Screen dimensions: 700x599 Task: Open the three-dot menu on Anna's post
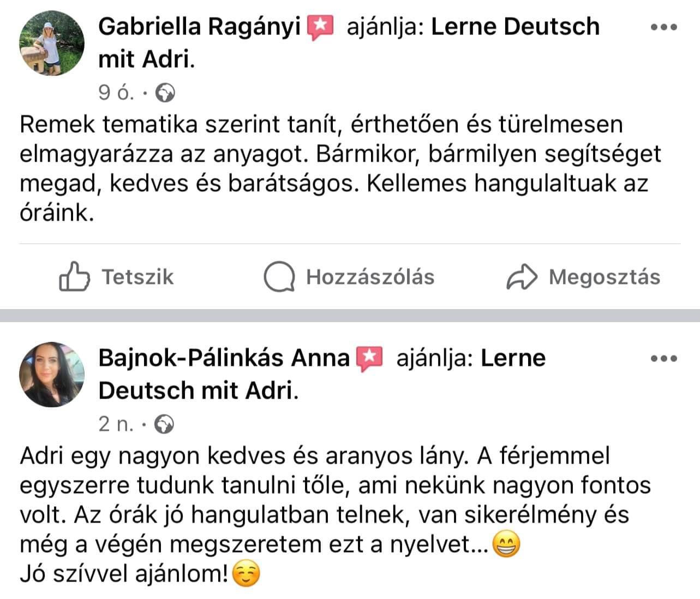pyautogui.click(x=664, y=359)
